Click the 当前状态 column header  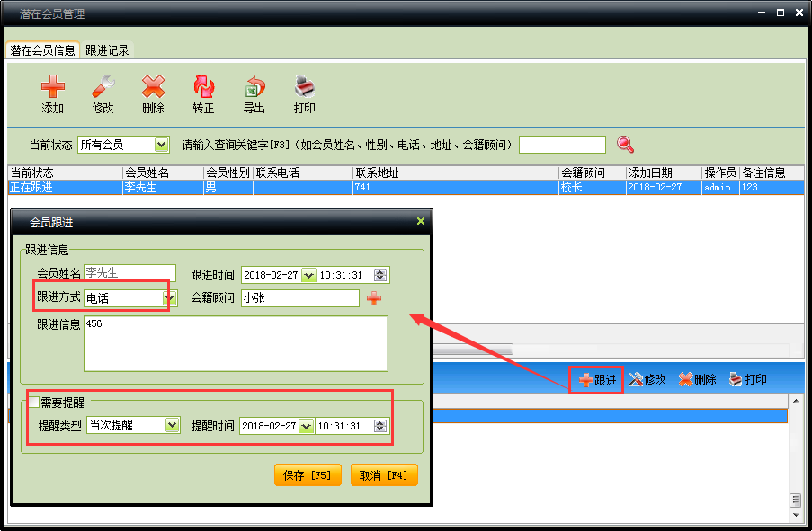(x=65, y=173)
